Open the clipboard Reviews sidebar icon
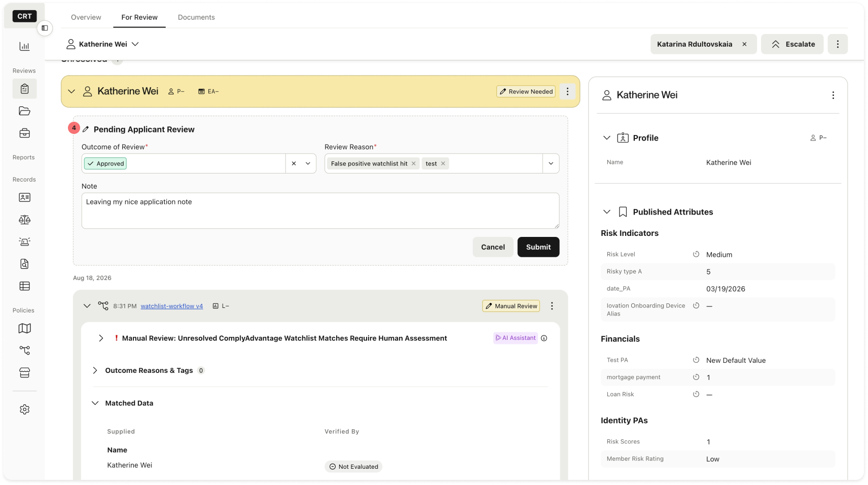 24,89
